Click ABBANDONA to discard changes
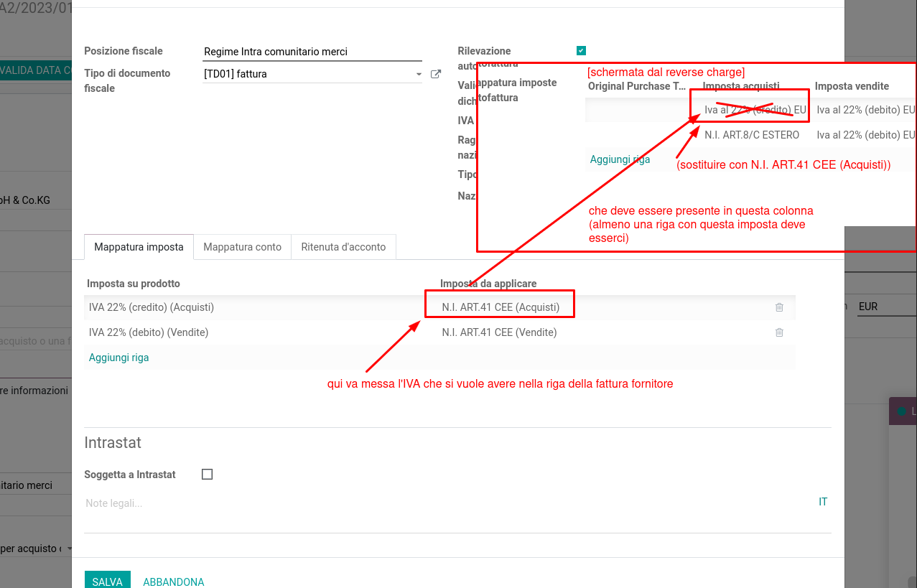The image size is (917, 588). 174,582
